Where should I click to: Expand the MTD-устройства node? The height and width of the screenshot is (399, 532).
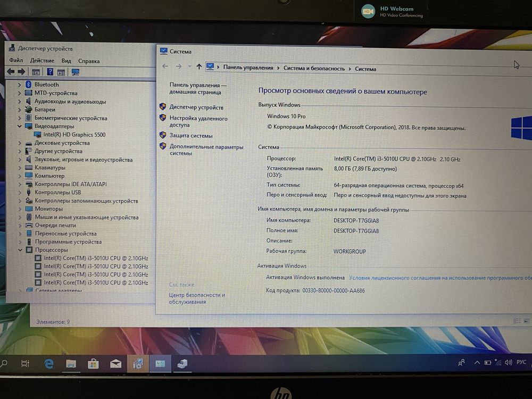coord(19,93)
